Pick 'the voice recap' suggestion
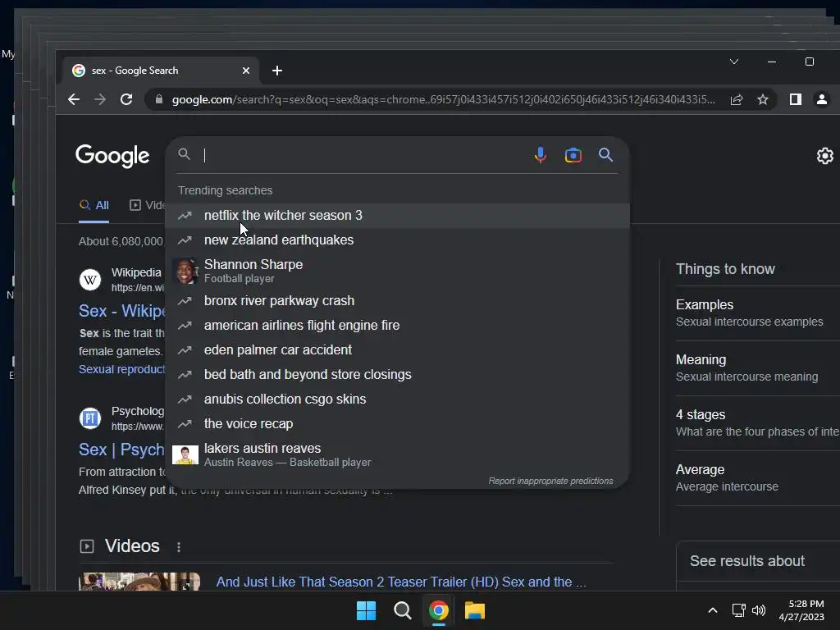 pyautogui.click(x=398, y=424)
